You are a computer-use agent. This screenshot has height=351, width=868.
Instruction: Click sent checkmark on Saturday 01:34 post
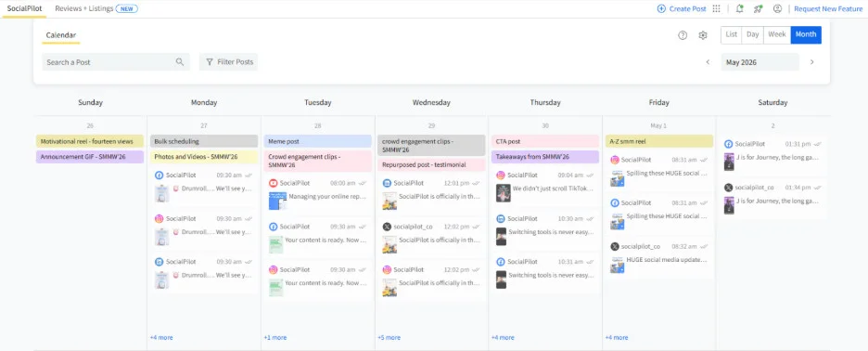818,188
